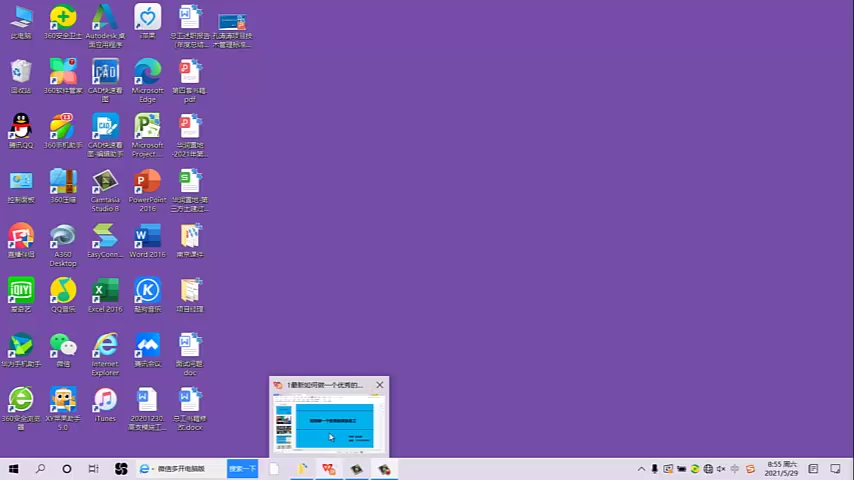Toggle the 中 input language indicator

point(735,469)
